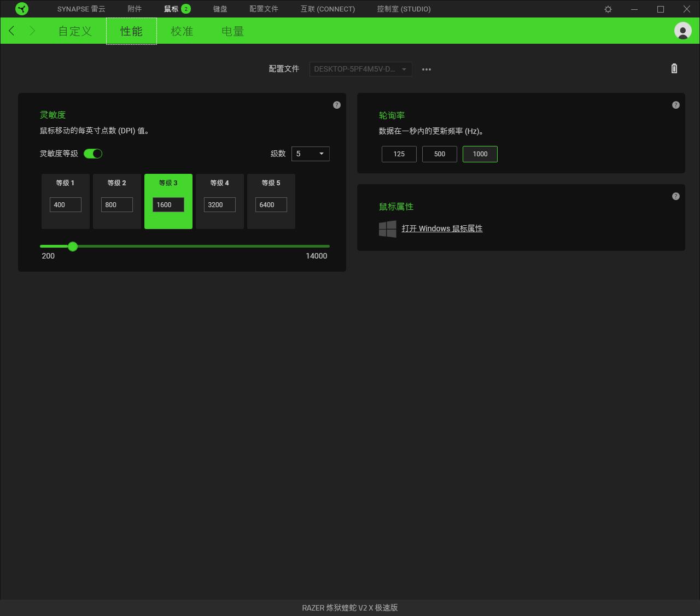Open the settings gear icon
Viewport: 700px width, 616px height.
[608, 9]
